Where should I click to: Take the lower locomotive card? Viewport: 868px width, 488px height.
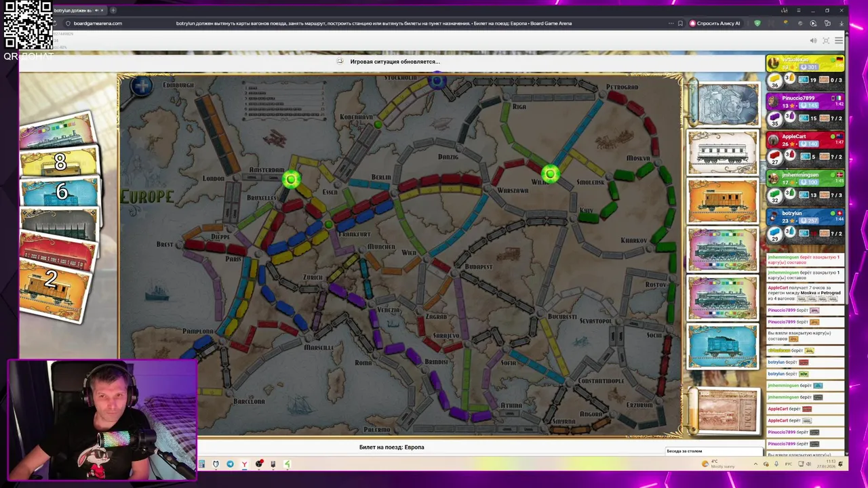[x=723, y=298]
